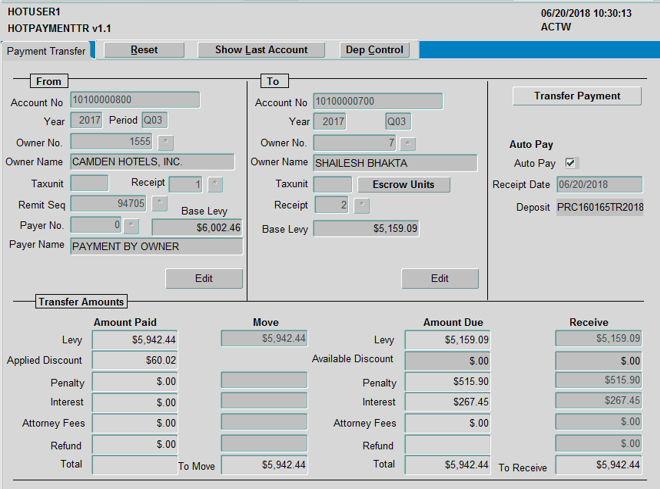Click Show Last Account button
Screen dimensions: 660x489
261,50
